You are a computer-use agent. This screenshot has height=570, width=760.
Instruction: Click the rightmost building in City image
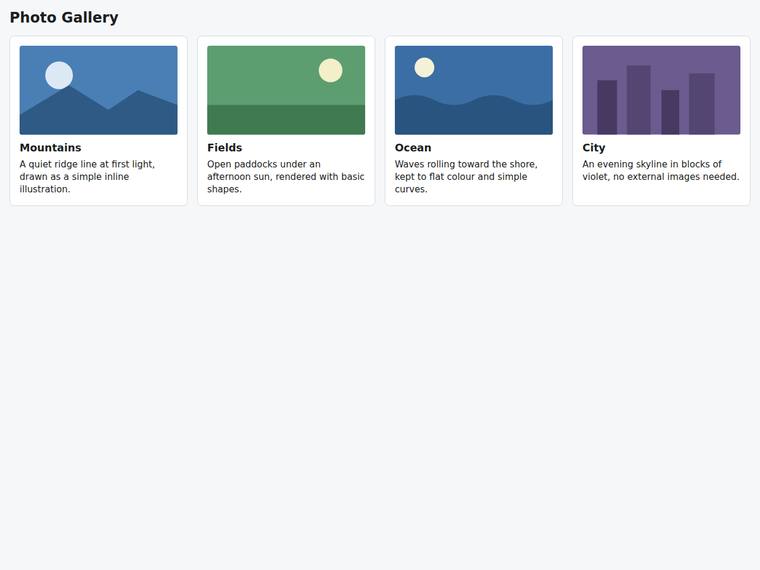(702, 104)
